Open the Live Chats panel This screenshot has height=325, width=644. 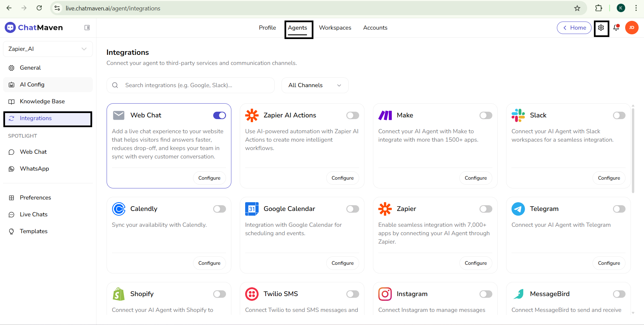click(x=33, y=214)
